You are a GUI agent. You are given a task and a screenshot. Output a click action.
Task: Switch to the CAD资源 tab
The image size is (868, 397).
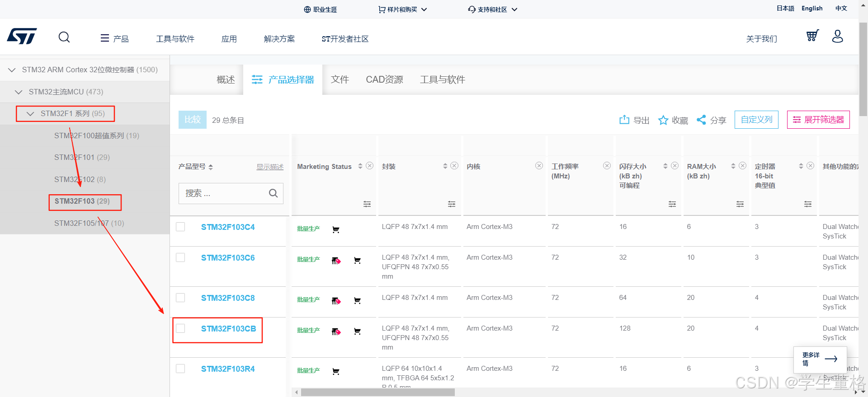tap(384, 79)
